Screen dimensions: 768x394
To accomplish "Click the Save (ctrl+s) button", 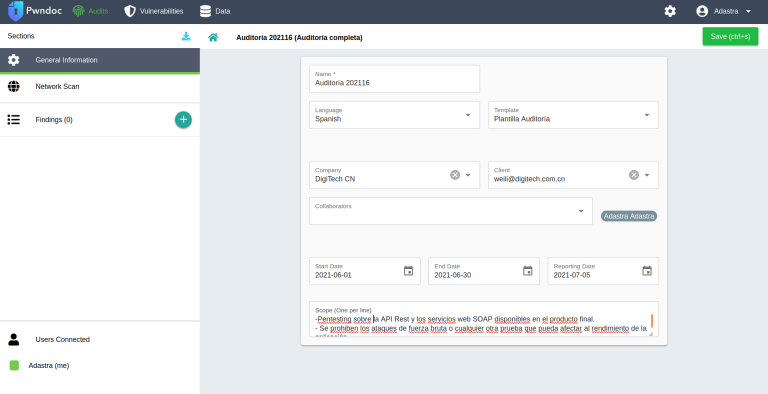I will [730, 36].
